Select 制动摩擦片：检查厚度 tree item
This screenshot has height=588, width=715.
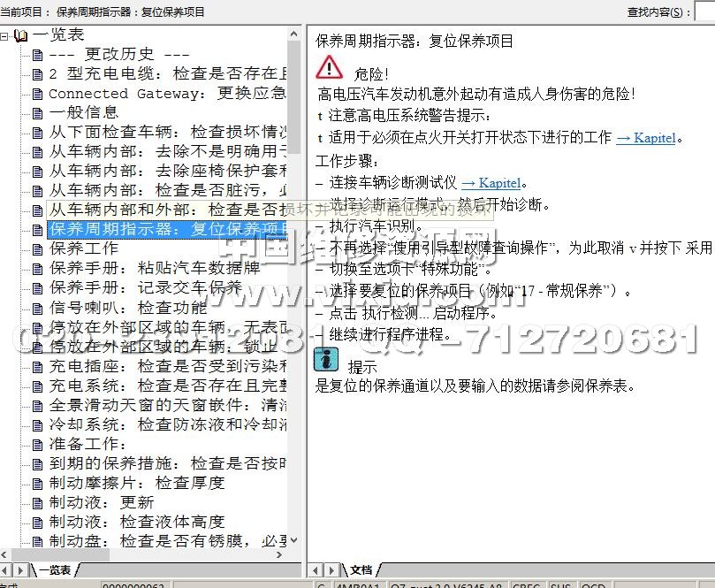coord(137,483)
